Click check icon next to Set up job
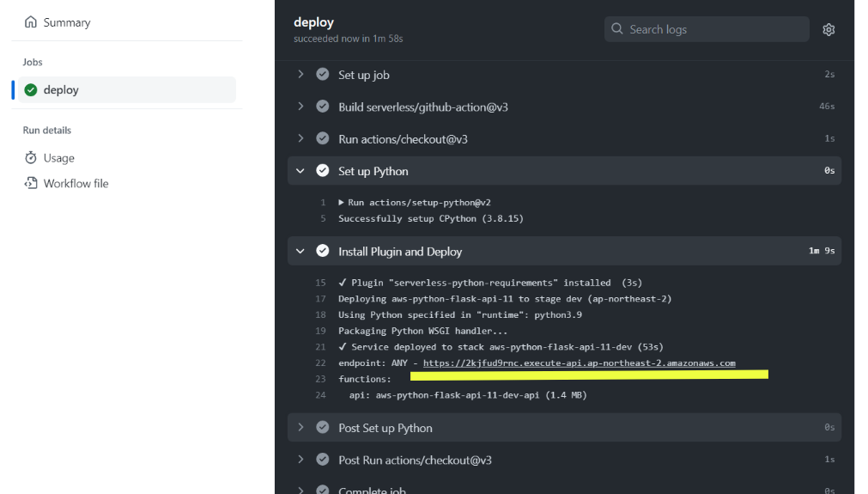 click(323, 74)
